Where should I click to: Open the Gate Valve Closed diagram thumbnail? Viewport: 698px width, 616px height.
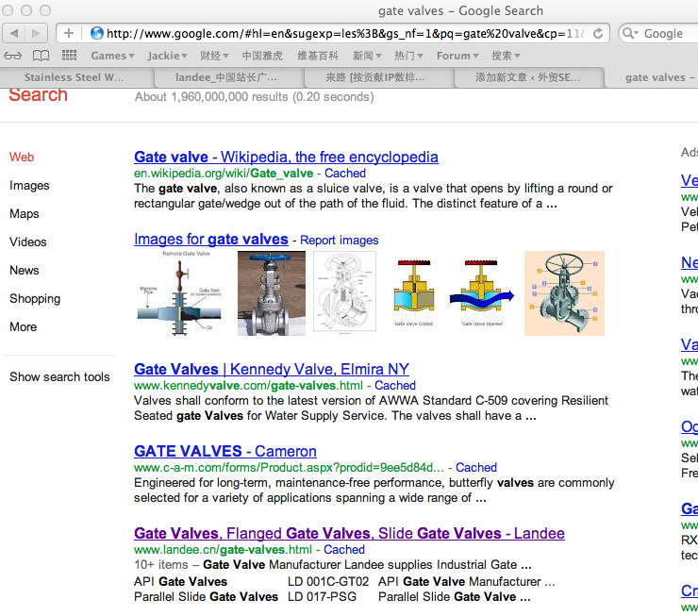(414, 293)
